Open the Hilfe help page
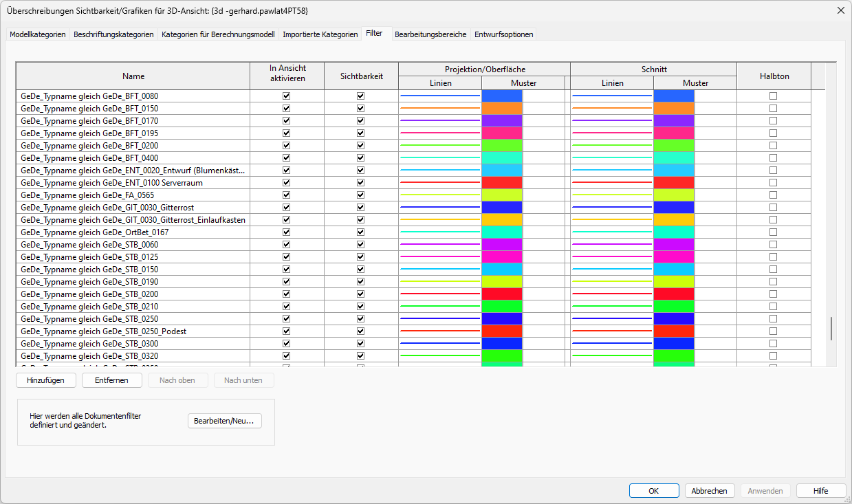The height and width of the screenshot is (504, 852). (820, 490)
